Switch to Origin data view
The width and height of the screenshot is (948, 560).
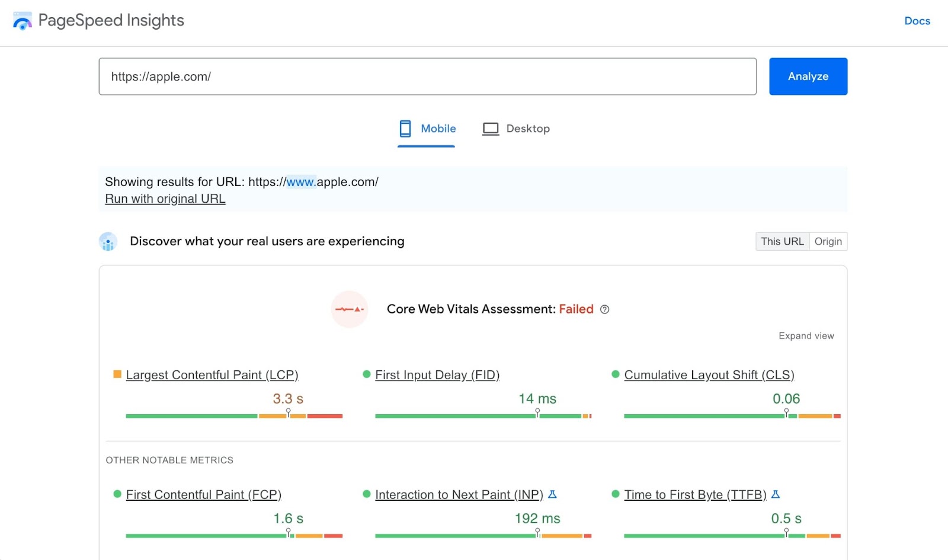[828, 241]
